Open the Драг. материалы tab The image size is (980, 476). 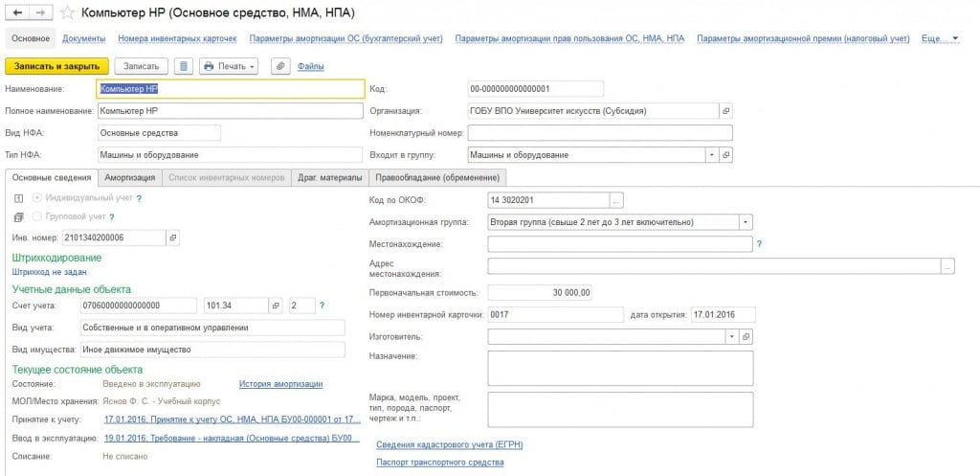click(x=330, y=177)
